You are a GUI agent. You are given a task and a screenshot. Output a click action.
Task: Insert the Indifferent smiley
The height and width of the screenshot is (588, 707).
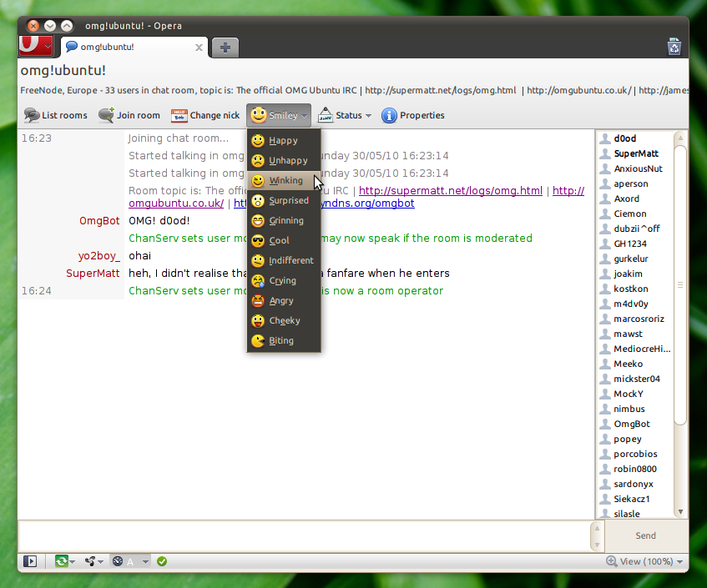click(284, 260)
